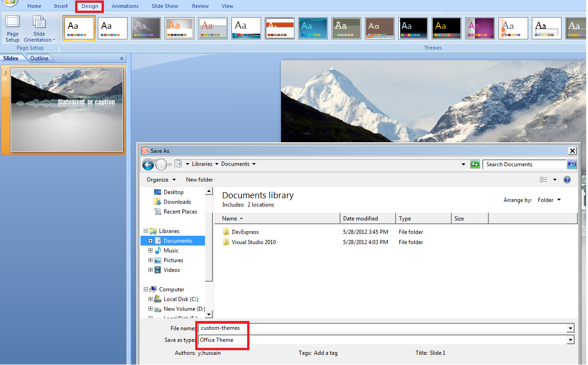Switch to the Animations ribbon tab
Screen dimensions: 588x365
125,6
